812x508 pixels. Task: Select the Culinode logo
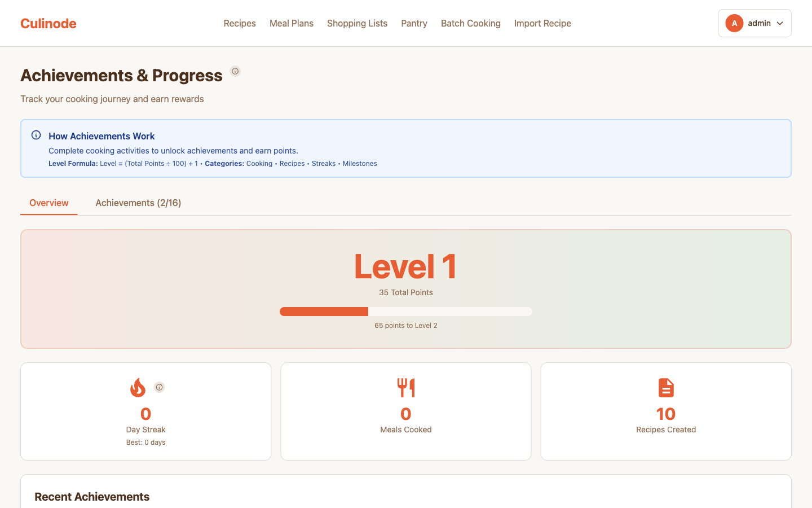[48, 23]
